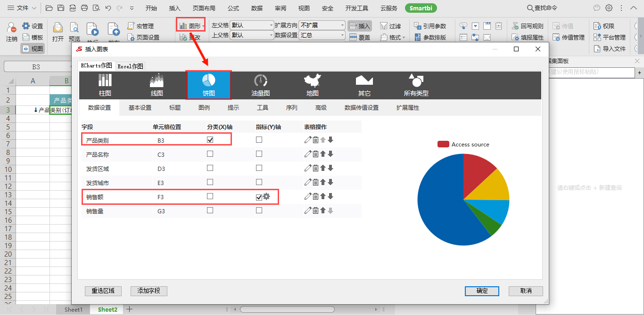644x315 pixels.
Task: Click 引用参数 in ribbon
Action: click(x=430, y=26)
